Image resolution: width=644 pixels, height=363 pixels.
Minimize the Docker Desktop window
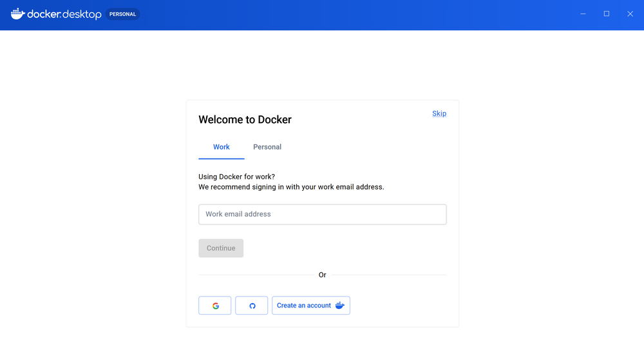click(x=583, y=14)
